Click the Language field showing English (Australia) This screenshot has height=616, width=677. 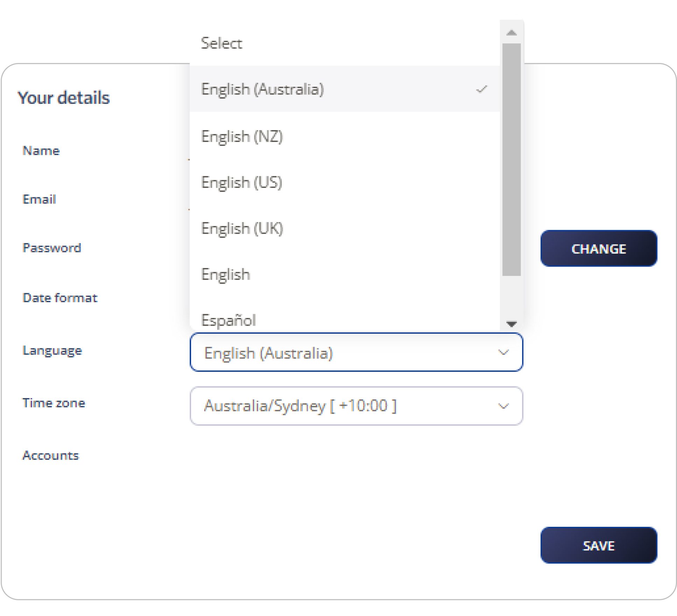(x=356, y=353)
